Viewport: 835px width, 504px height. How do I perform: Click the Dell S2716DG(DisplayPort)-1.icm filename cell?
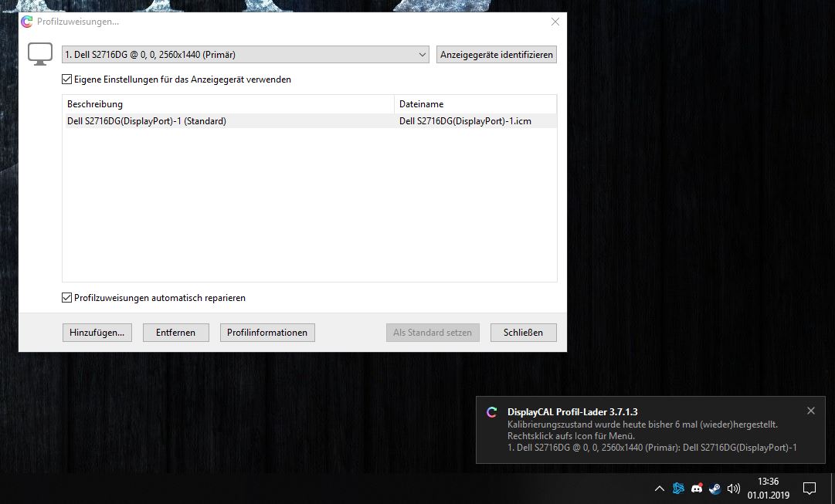pos(466,121)
